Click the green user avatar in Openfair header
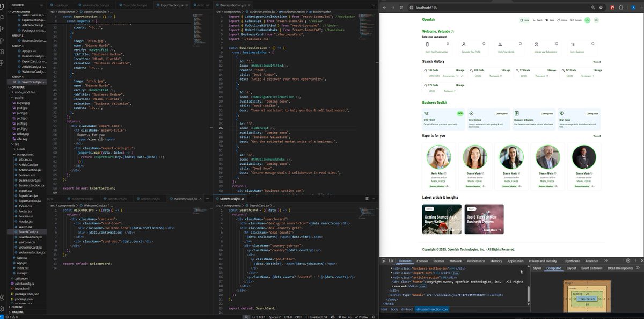644x319 pixels. click(x=587, y=20)
